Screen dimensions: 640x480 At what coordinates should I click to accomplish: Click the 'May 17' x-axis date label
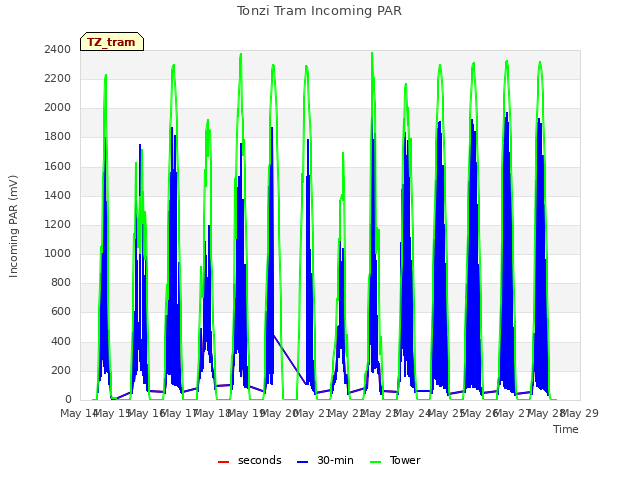tap(179, 413)
